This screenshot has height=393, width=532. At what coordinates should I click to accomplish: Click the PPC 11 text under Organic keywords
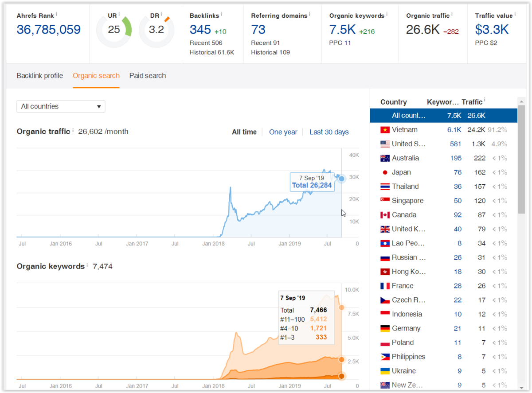pyautogui.click(x=340, y=43)
